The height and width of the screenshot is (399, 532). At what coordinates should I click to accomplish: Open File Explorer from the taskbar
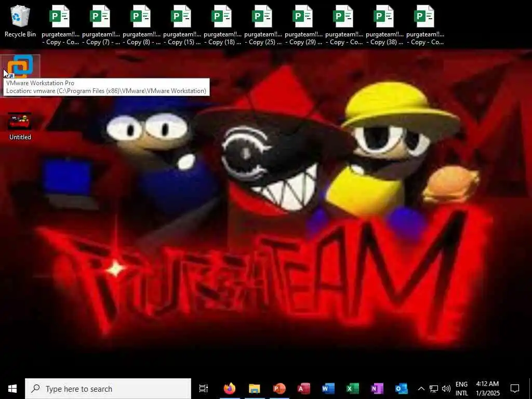254,389
